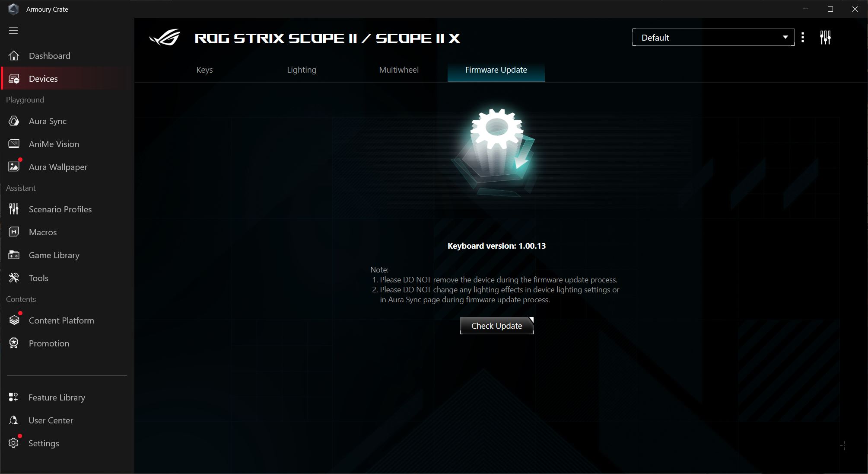Open the three-dot profile options menu
868x474 pixels.
tap(803, 38)
